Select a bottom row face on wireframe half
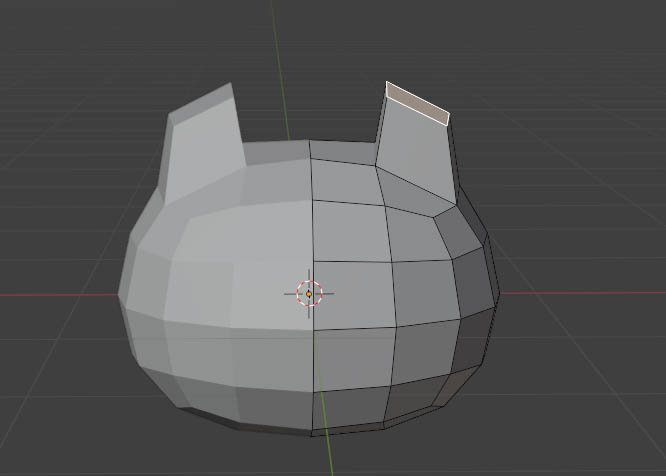The height and width of the screenshot is (476, 666). tap(352, 410)
